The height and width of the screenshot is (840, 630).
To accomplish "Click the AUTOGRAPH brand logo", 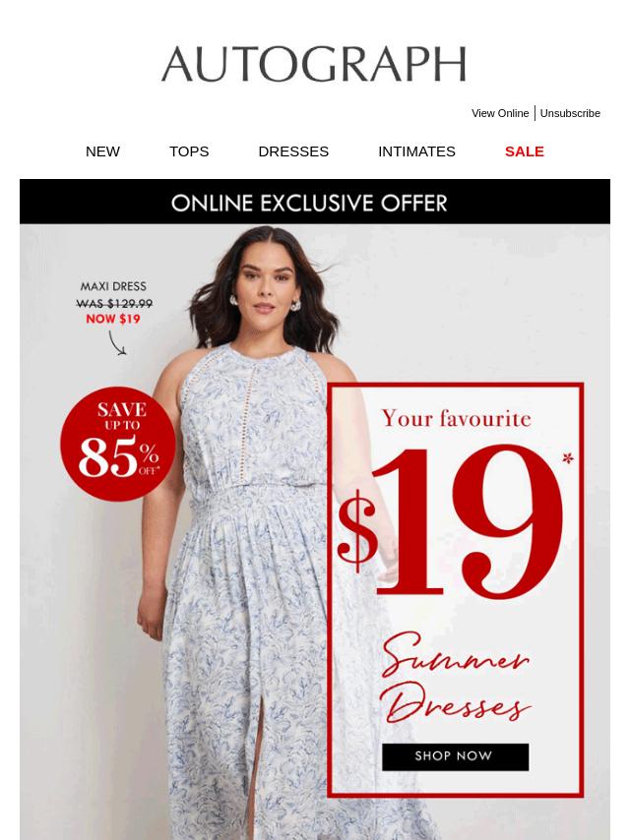I will coord(314,64).
